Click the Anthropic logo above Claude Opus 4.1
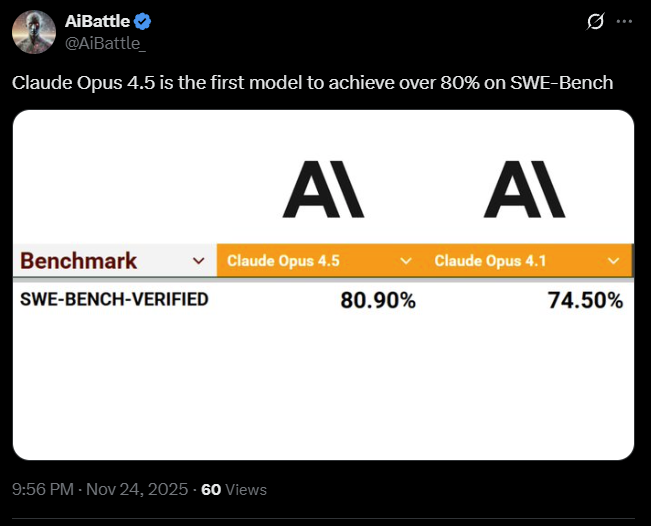The image size is (651, 526). [x=524, y=191]
